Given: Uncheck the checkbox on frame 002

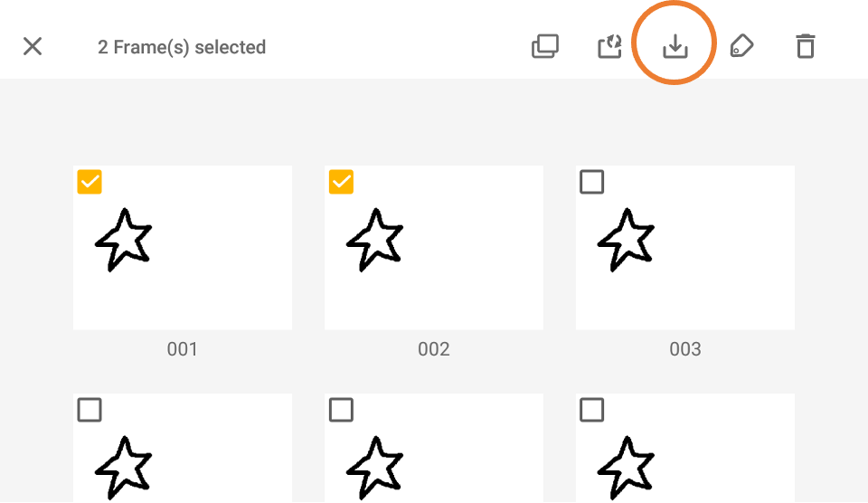Looking at the screenshot, I should (341, 182).
